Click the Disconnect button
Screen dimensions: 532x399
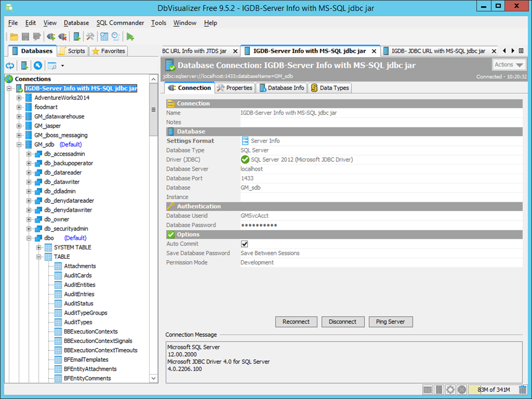tap(342, 321)
